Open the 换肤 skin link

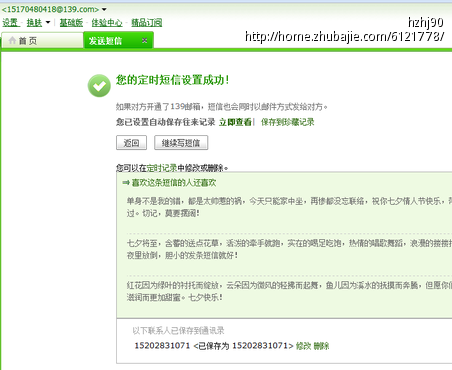coord(34,23)
